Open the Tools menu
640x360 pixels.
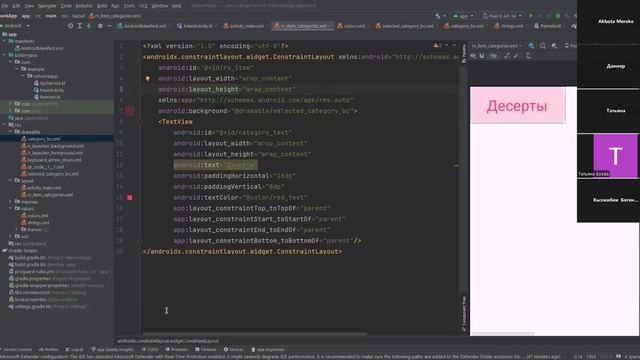click(129, 6)
